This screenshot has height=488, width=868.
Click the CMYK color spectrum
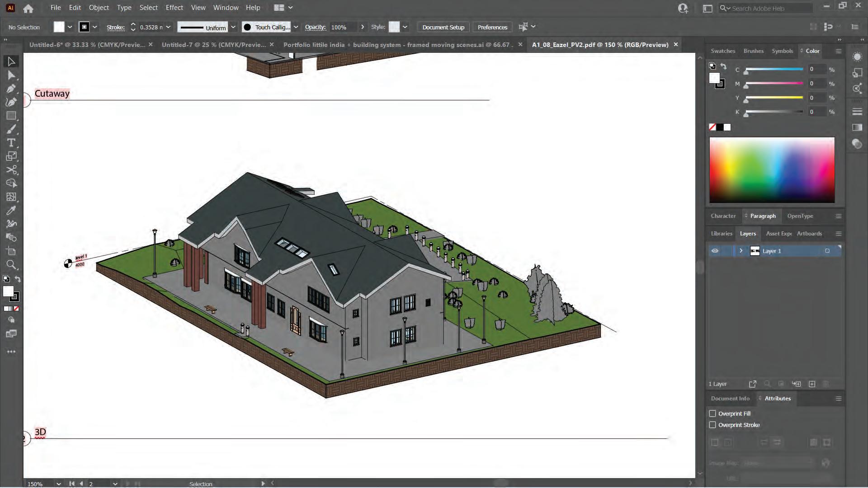click(x=772, y=170)
